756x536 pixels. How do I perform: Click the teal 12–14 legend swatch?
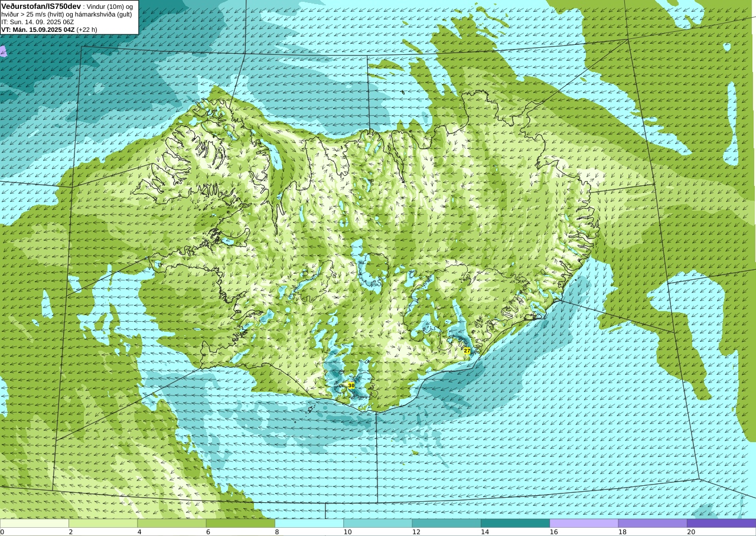pyautogui.click(x=447, y=523)
